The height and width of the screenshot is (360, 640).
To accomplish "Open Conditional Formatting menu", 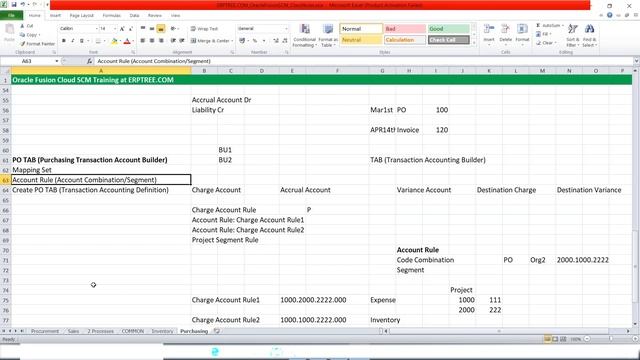I will click(304, 35).
